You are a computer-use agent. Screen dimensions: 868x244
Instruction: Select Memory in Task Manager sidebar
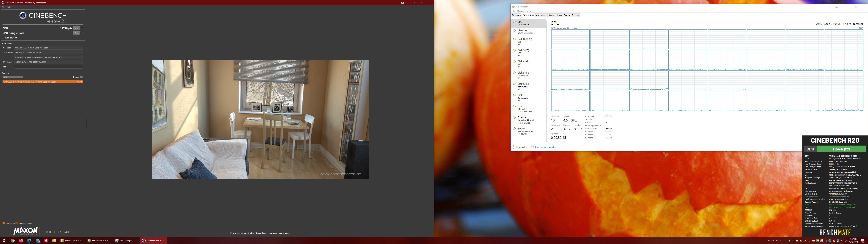click(x=528, y=32)
